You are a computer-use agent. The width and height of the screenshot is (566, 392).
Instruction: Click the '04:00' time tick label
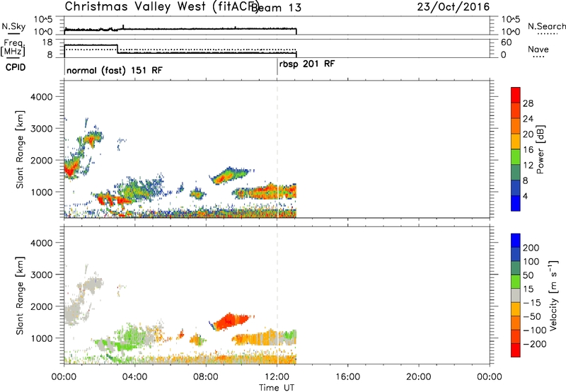point(134,377)
